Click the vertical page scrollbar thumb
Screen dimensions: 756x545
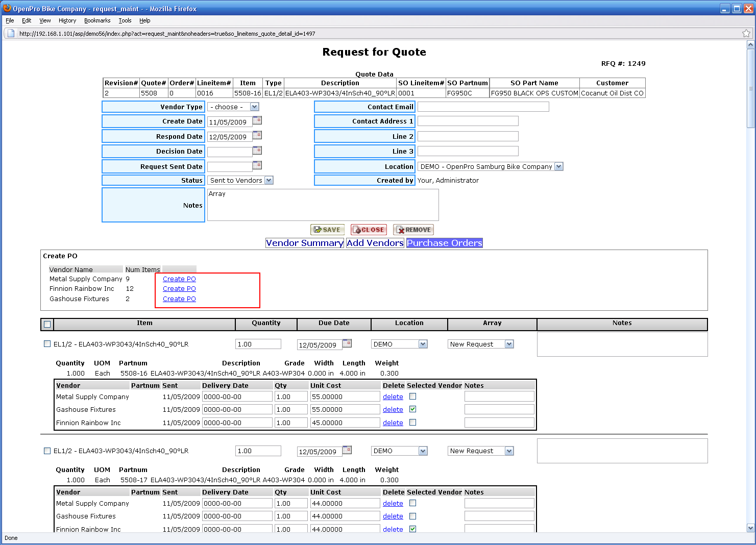[750, 89]
